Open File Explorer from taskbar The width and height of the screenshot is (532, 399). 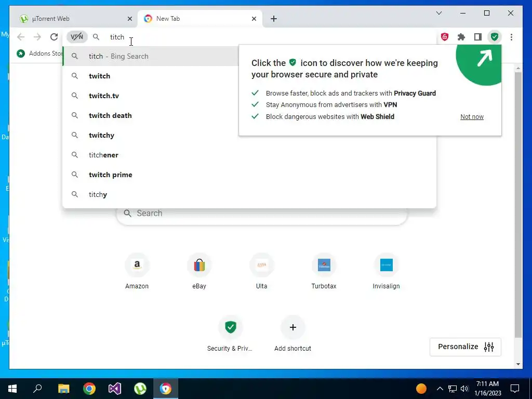(x=63, y=389)
